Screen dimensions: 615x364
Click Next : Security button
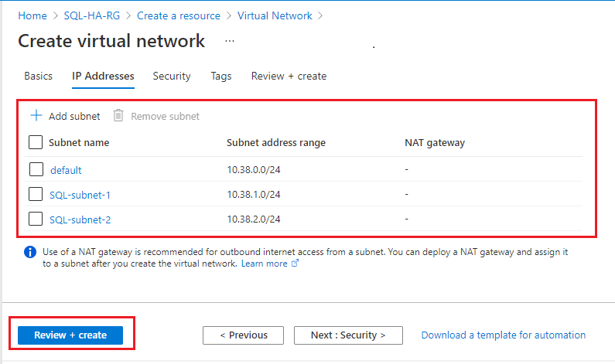[x=349, y=335]
